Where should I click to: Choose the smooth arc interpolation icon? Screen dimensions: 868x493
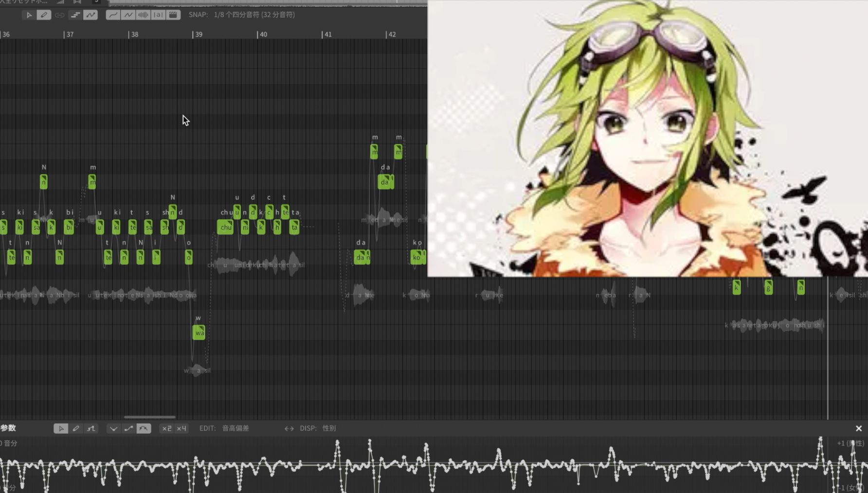tap(144, 428)
